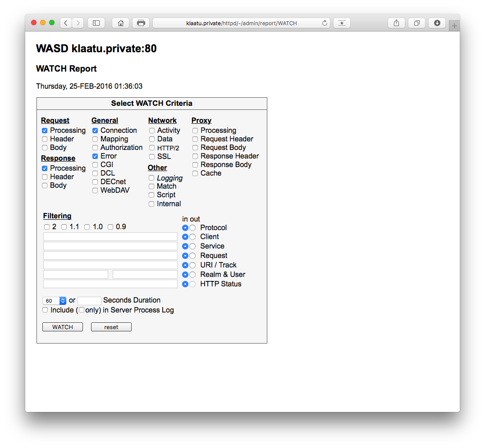Click the Safari back arrow button

(x=66, y=23)
